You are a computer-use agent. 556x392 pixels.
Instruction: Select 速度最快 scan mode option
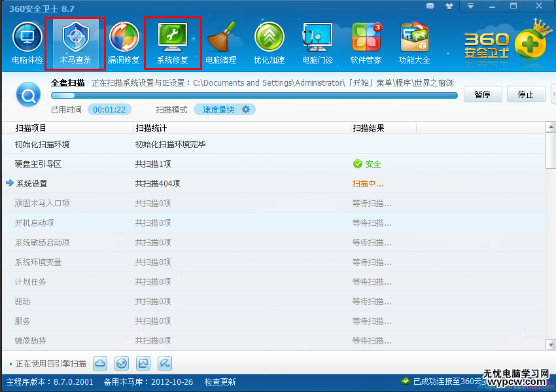click(x=218, y=110)
